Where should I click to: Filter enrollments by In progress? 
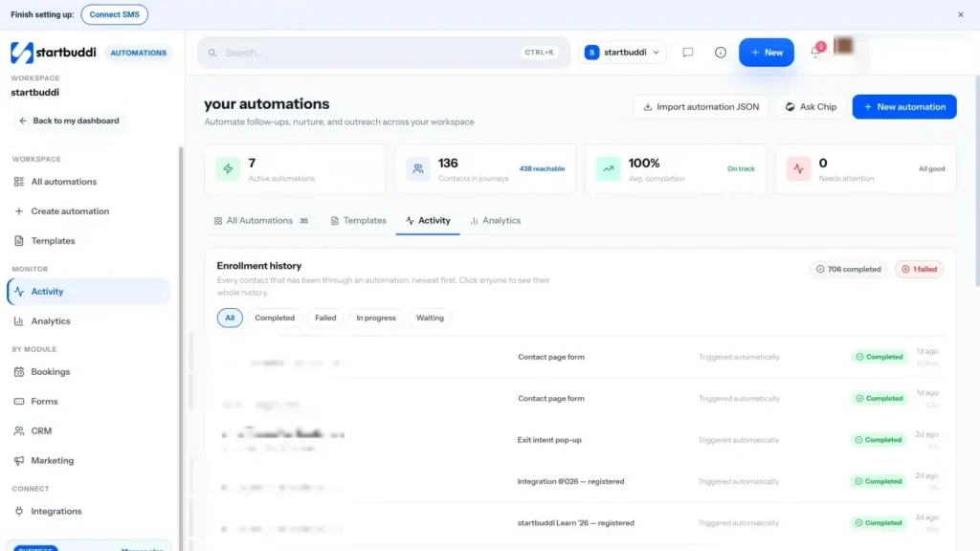[x=375, y=318]
